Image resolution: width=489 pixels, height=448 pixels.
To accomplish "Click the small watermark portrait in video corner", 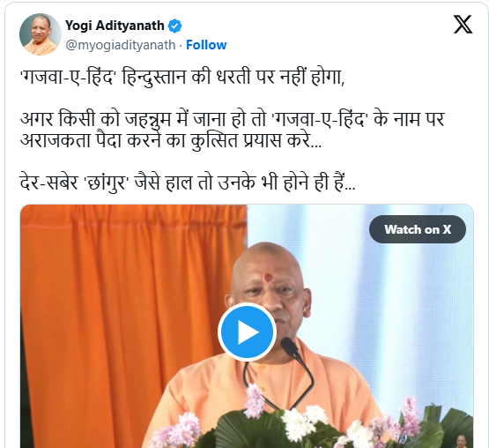I will (461, 441).
